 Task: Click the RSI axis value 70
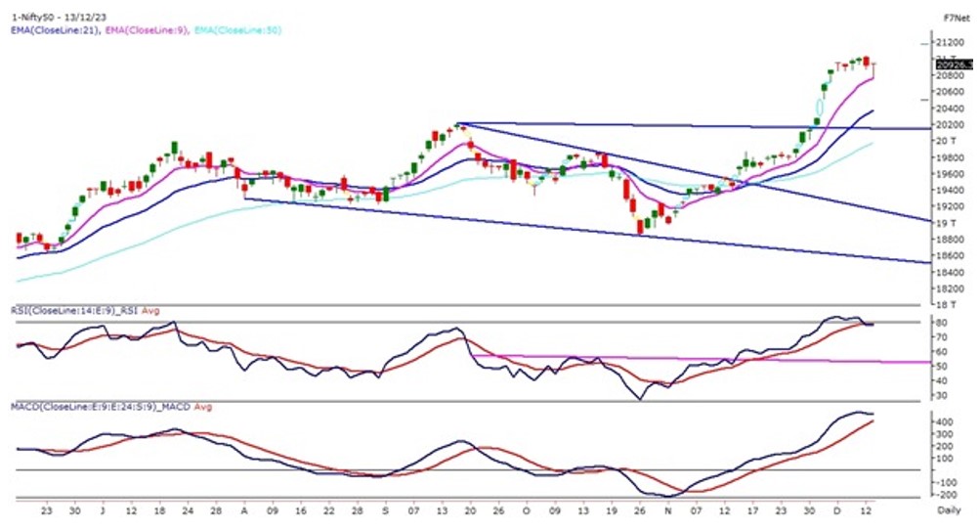tap(941, 337)
